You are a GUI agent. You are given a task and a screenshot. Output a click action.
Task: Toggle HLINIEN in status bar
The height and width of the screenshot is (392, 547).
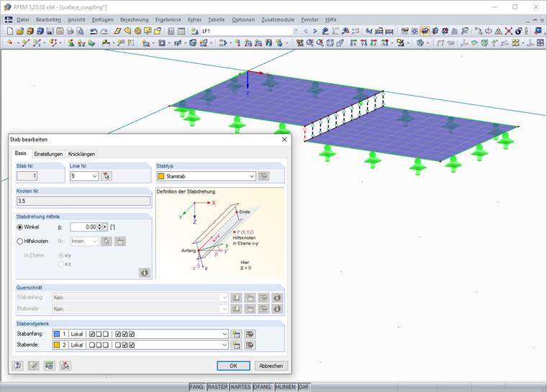[285, 387]
